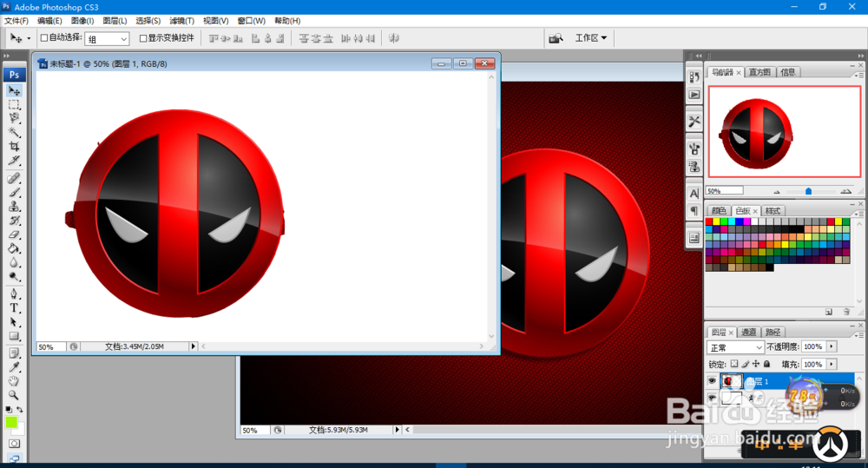Open the 滤镜(T) menu
The width and height of the screenshot is (868, 468).
(181, 21)
